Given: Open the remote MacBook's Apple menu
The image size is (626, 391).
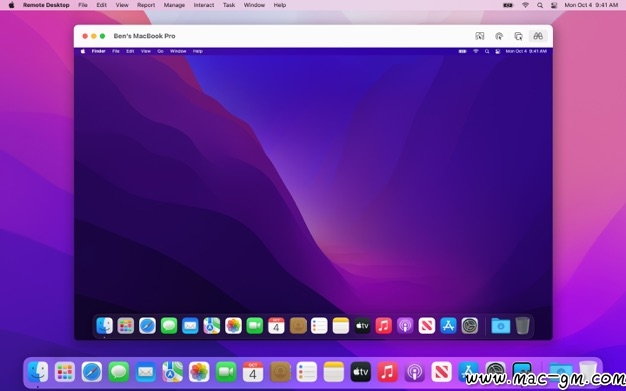Looking at the screenshot, I should [83, 51].
